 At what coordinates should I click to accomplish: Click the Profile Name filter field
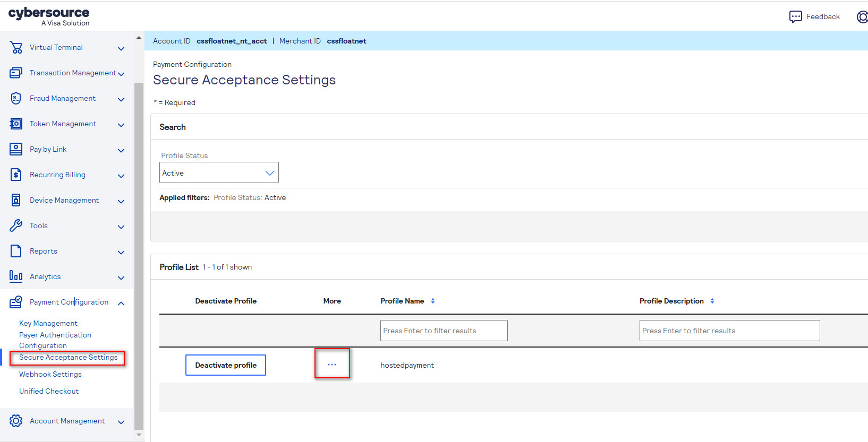click(x=444, y=331)
